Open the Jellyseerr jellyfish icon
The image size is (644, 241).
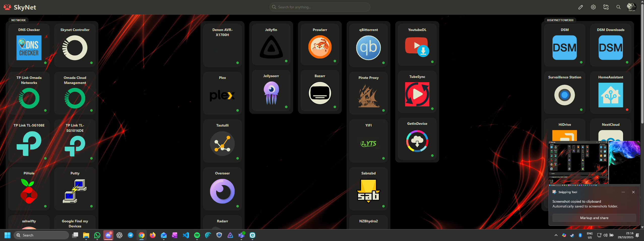click(271, 93)
